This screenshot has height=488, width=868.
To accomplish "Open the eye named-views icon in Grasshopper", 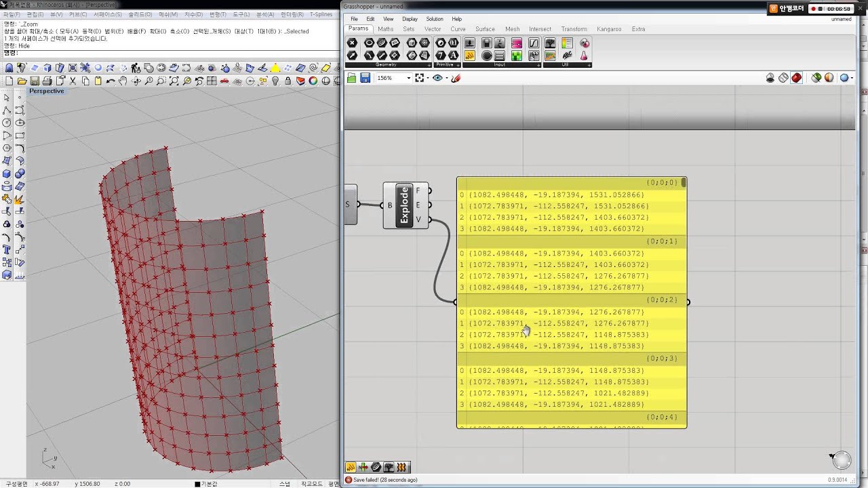I will click(437, 78).
